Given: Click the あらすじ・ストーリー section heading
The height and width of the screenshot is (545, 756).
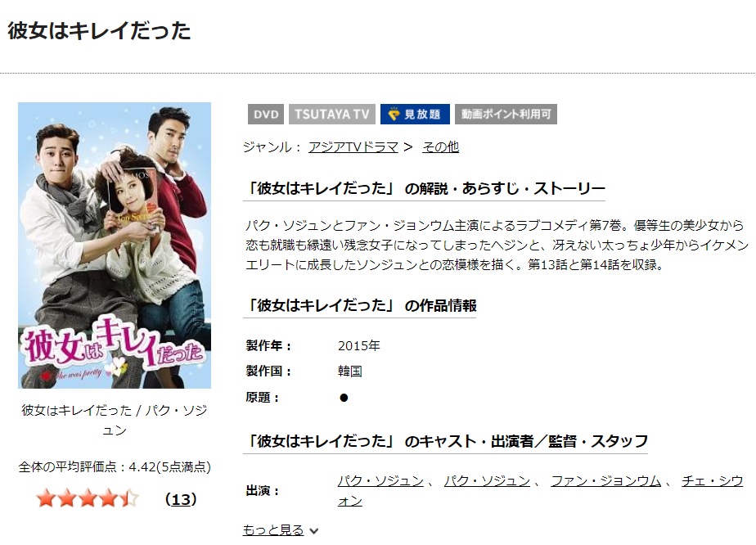Looking at the screenshot, I should click(x=425, y=188).
